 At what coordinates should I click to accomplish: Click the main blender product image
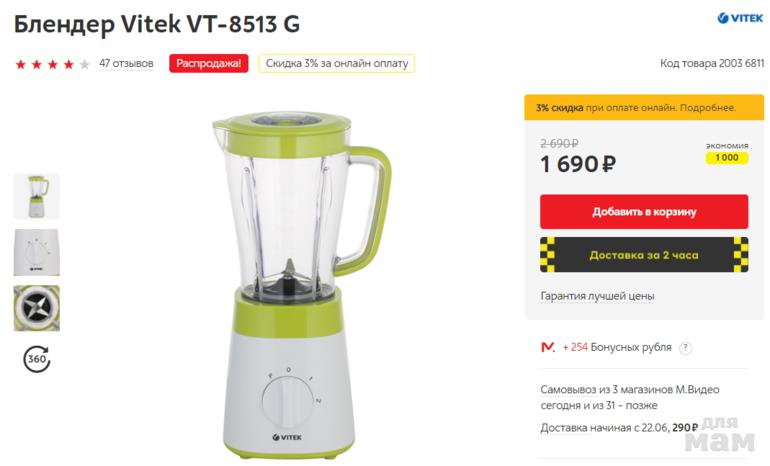(x=302, y=285)
